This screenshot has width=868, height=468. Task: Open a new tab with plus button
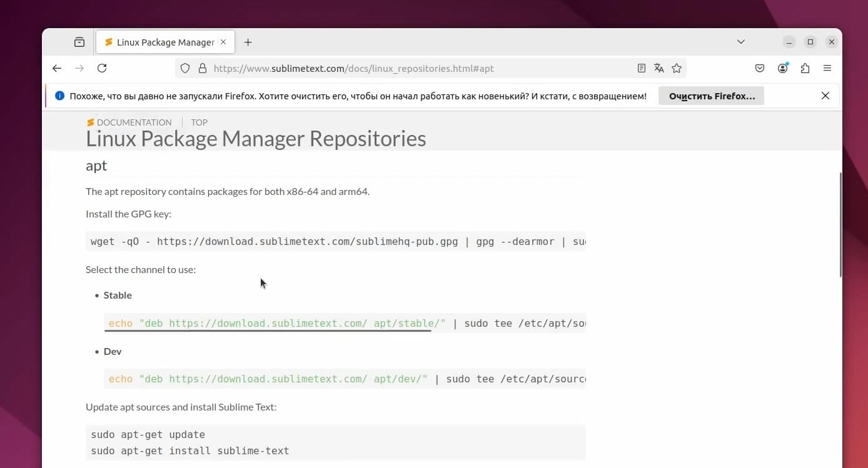pos(248,42)
